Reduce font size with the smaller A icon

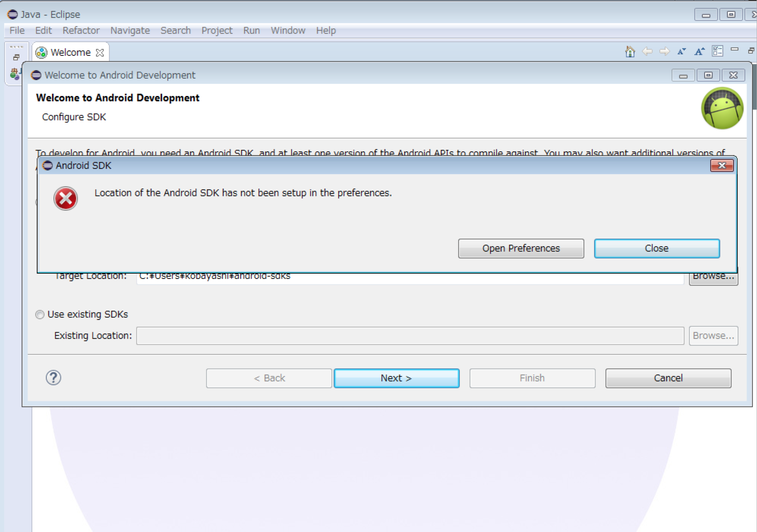pos(681,51)
